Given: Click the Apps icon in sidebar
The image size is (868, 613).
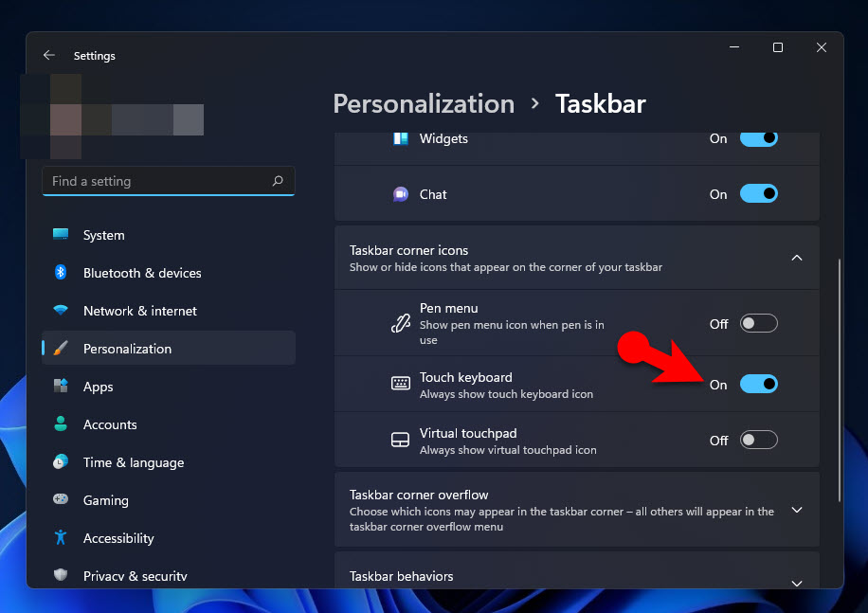Looking at the screenshot, I should click(x=61, y=386).
